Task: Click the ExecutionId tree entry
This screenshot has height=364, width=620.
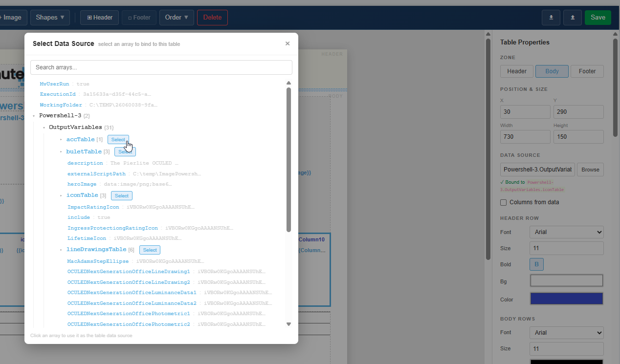Action: coord(95,94)
